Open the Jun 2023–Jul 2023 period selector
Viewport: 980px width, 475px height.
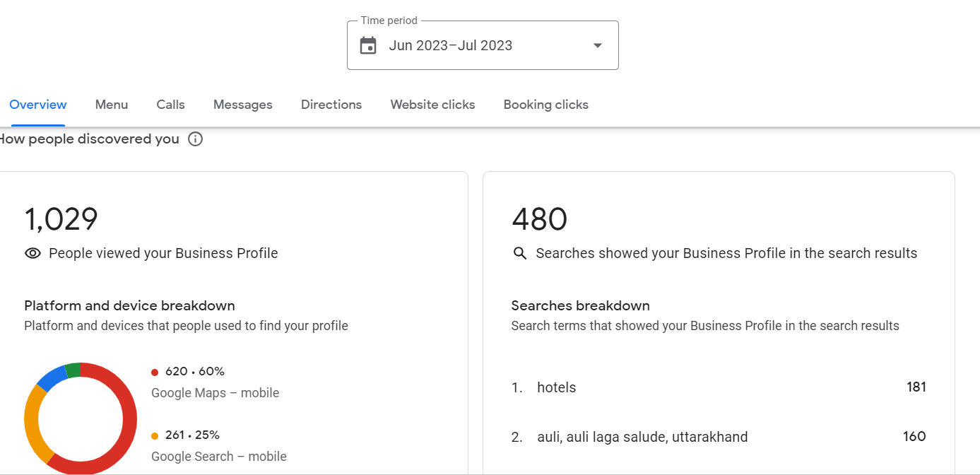451,46
